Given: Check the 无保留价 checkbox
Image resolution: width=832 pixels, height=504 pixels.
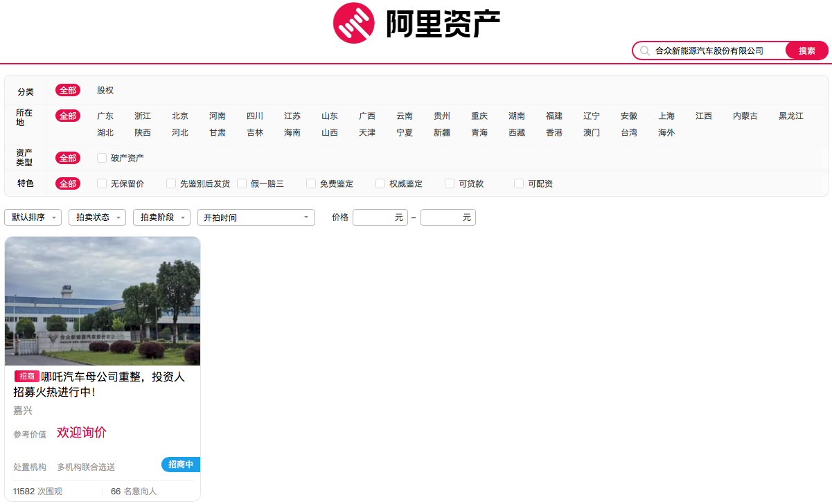Looking at the screenshot, I should [x=102, y=183].
